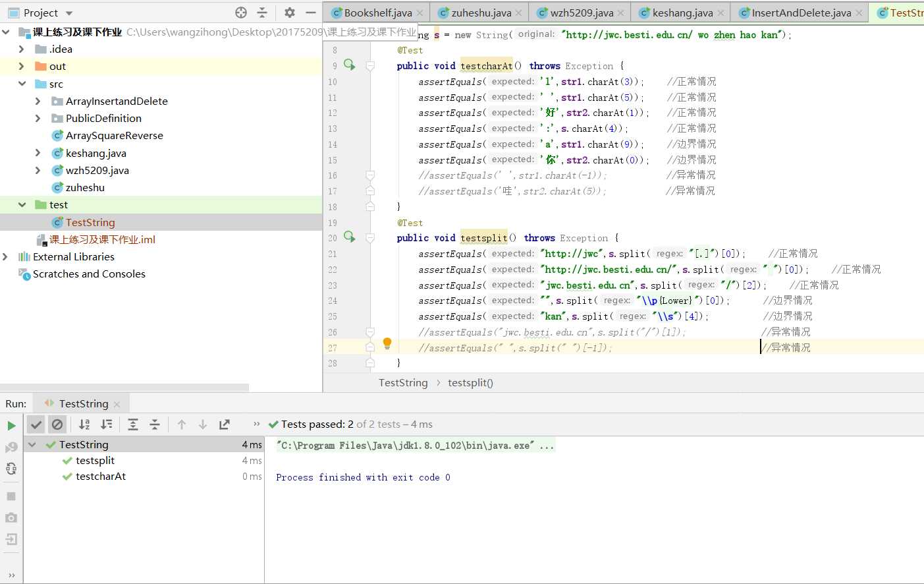This screenshot has height=584, width=924.
Task: Click Export Test Results icon
Action: pos(225,424)
